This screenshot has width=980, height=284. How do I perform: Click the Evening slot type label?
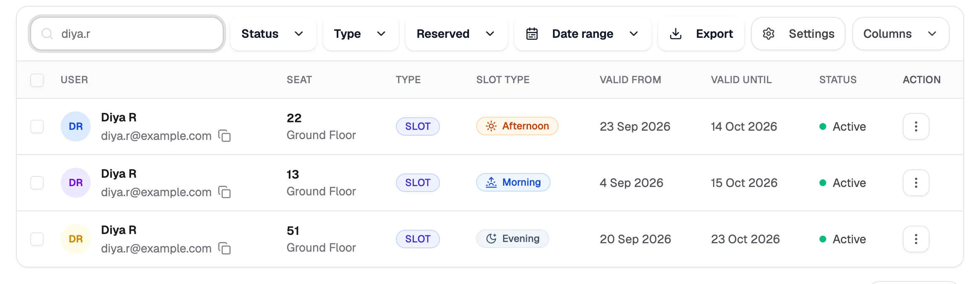click(x=521, y=239)
